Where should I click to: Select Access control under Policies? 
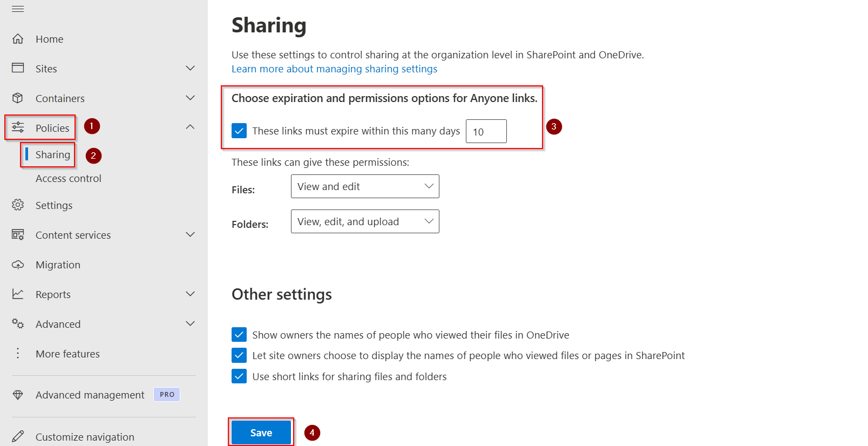69,178
